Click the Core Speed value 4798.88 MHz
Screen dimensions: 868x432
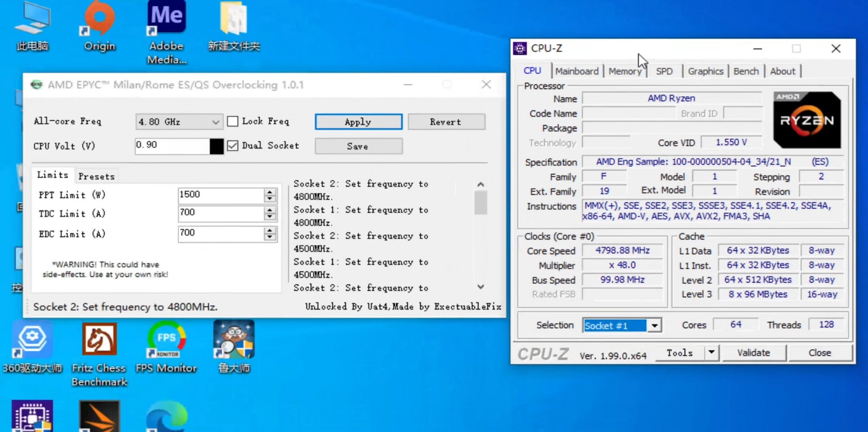[622, 250]
